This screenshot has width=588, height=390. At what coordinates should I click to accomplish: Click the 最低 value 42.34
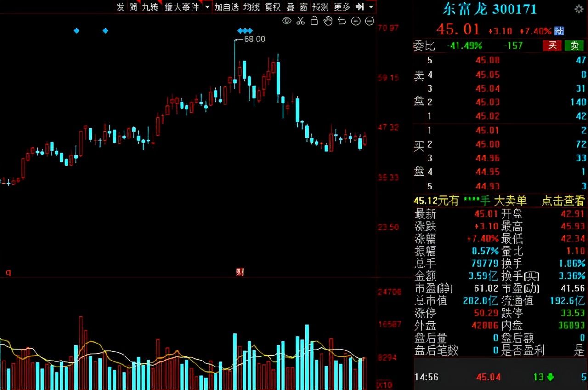point(573,239)
